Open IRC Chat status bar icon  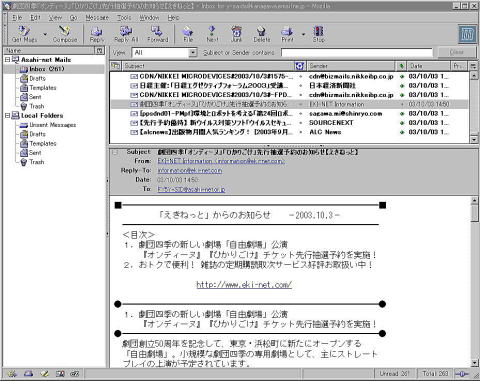(x=75, y=374)
